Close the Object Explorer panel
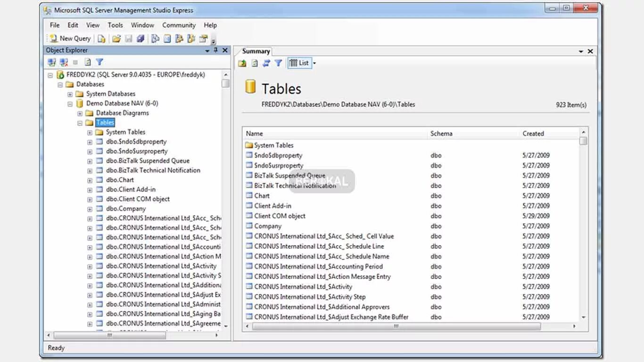The image size is (644, 362). [x=225, y=50]
